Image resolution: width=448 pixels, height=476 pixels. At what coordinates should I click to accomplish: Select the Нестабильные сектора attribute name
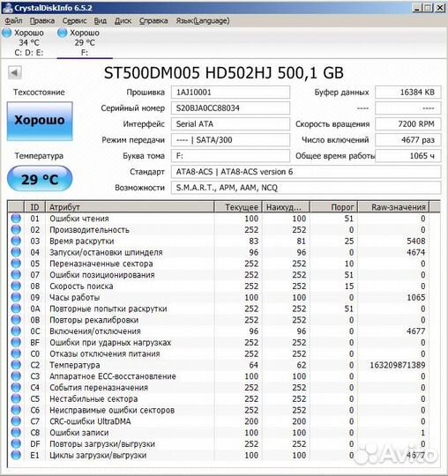coord(93,399)
